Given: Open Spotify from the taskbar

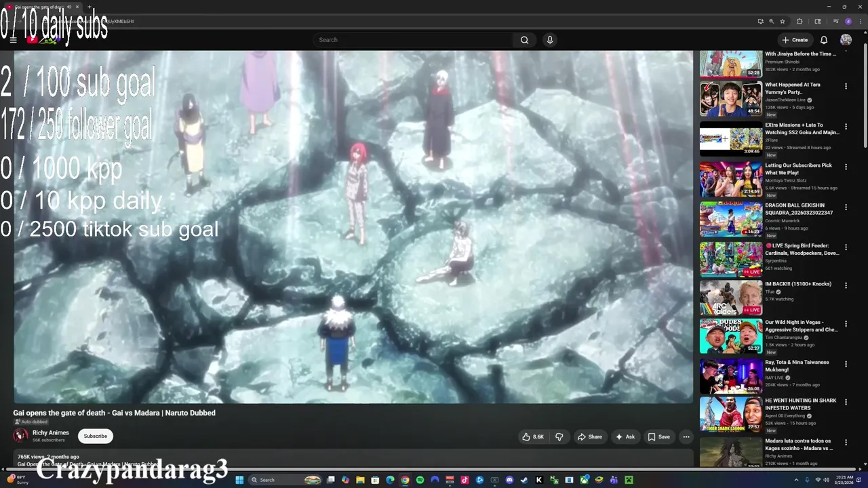Looking at the screenshot, I should pyautogui.click(x=420, y=480).
